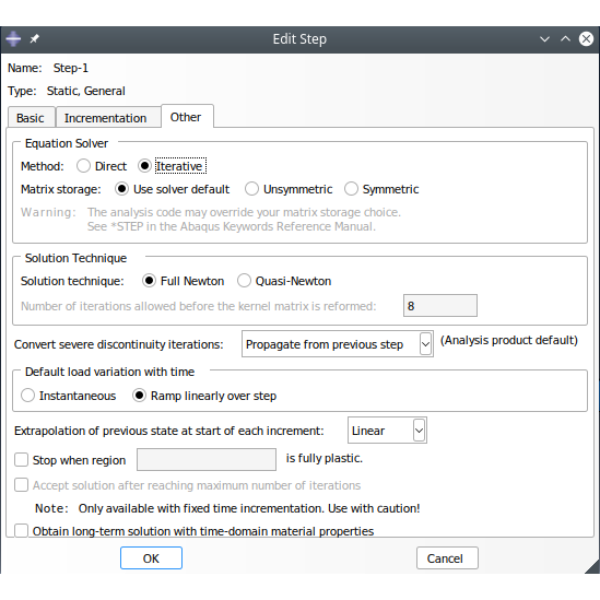Viewport: 600px width, 600px height.
Task: Switch to the Incrementation tab
Action: (106, 118)
